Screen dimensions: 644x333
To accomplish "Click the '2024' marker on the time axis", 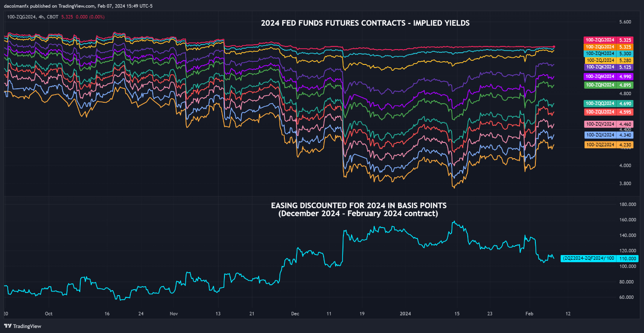I will pos(406,314).
